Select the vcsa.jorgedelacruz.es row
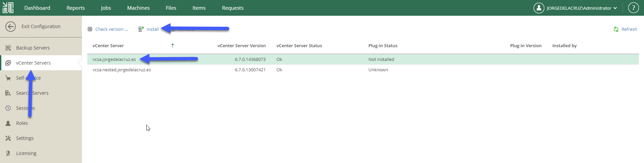The height and width of the screenshot is (163, 644). point(363,59)
